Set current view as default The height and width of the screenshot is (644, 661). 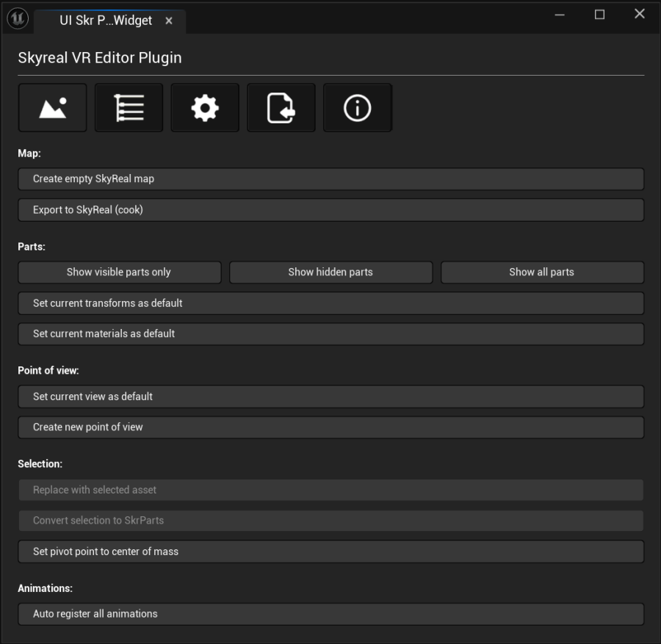[330, 397]
